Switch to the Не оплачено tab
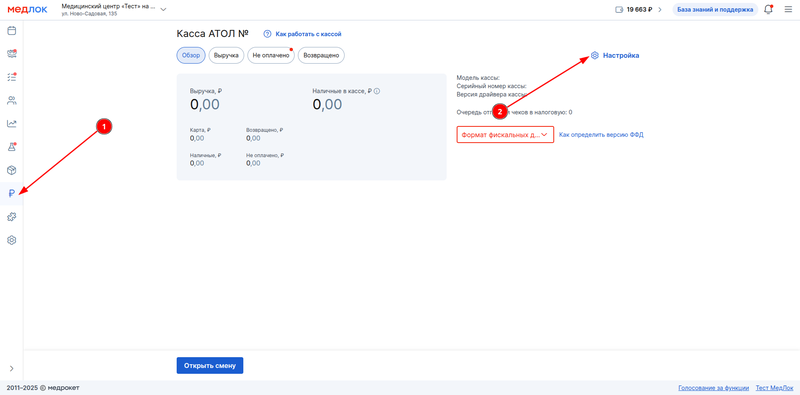Viewport: 800px width, 395px height. [271, 55]
